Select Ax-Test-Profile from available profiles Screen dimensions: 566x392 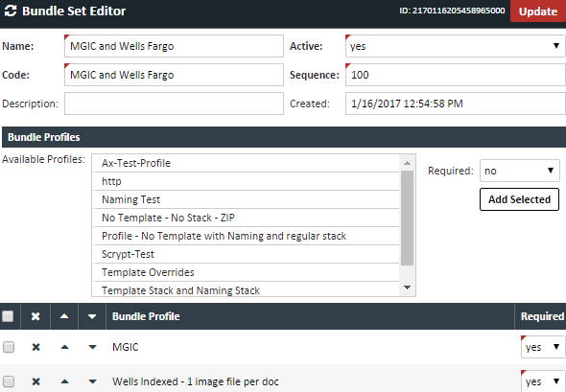pyautogui.click(x=247, y=163)
